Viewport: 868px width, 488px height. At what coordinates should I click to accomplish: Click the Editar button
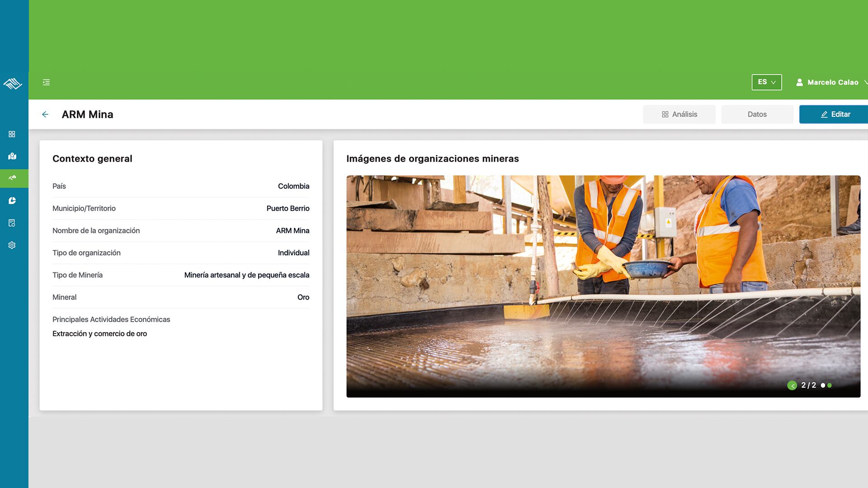[x=835, y=114]
